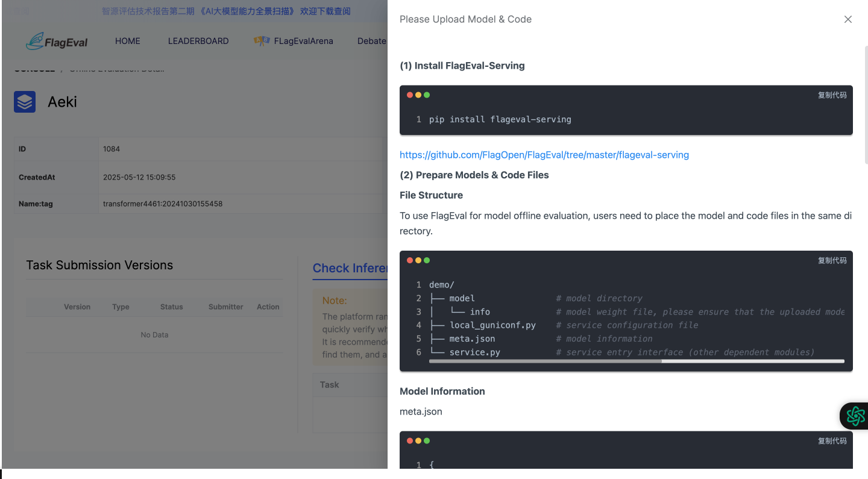This screenshot has width=868, height=479.
Task: Open the LEADERBOARD menu item
Action: click(x=198, y=41)
